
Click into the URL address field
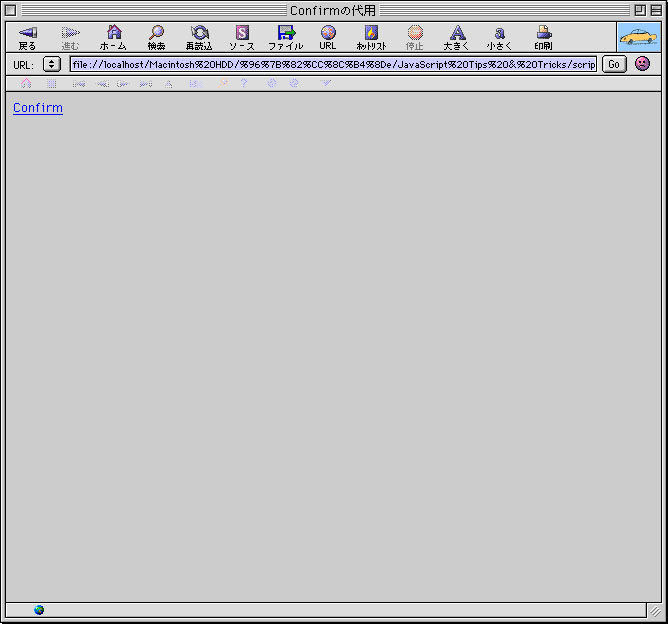pos(333,64)
